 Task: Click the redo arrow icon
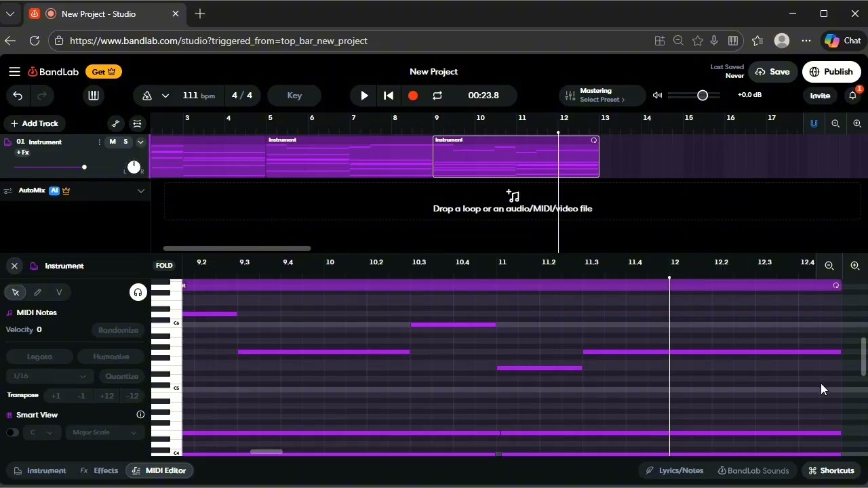point(42,96)
